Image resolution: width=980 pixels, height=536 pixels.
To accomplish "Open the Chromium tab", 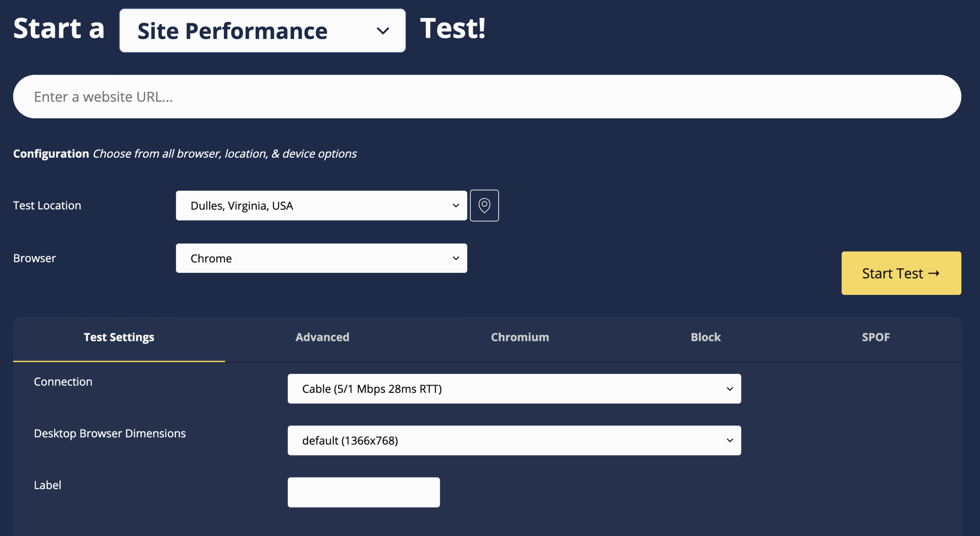I will [x=519, y=337].
